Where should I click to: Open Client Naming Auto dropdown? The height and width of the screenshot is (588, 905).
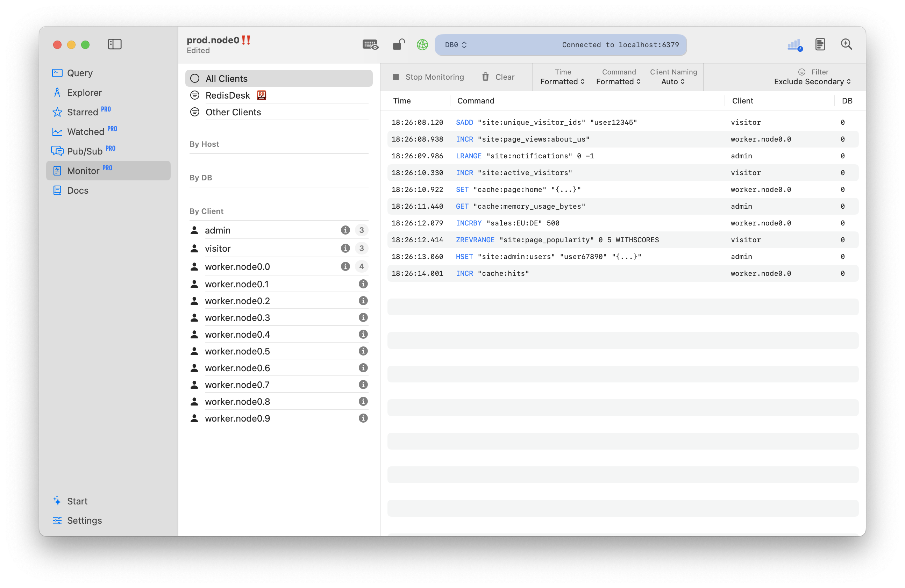click(x=673, y=82)
